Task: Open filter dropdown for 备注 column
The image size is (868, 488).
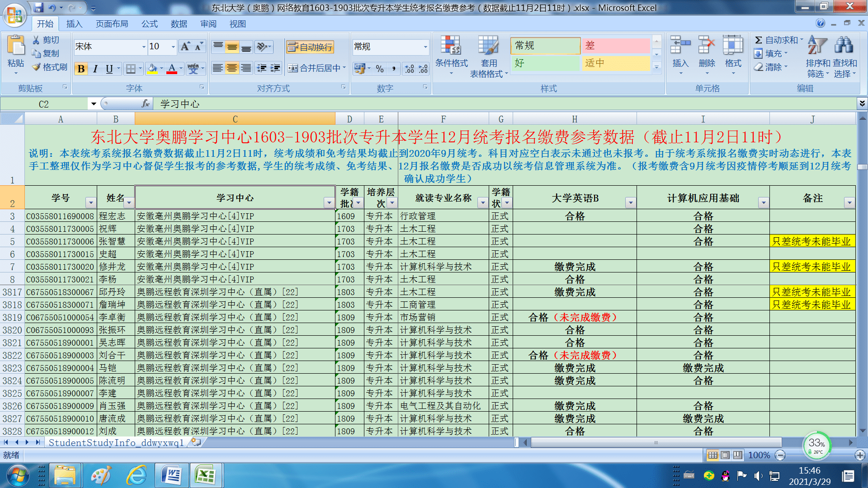Action: click(x=849, y=203)
